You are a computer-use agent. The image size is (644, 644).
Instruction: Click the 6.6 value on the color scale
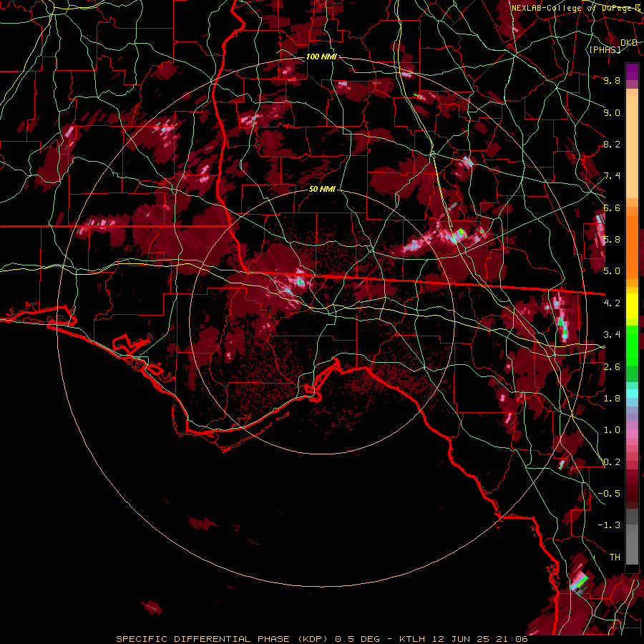612,208
